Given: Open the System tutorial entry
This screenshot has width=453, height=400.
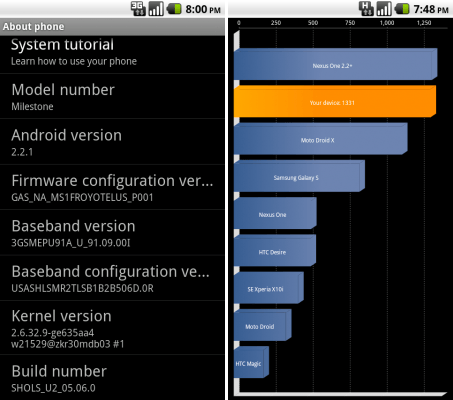Looking at the screenshot, I should coord(112,54).
